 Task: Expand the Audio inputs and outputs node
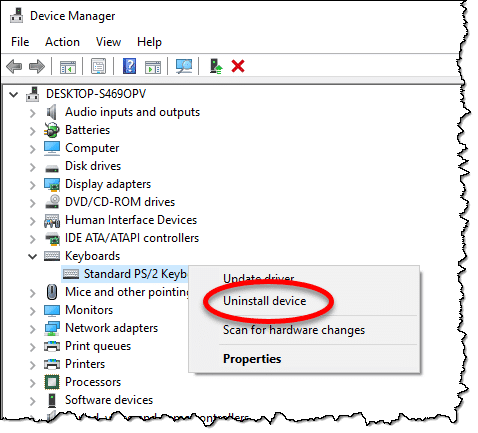[32, 113]
